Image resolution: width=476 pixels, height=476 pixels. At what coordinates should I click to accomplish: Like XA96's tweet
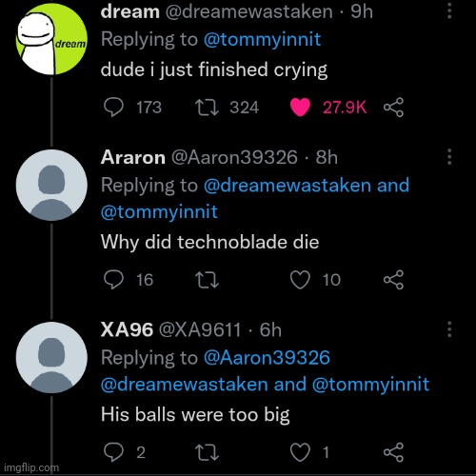coord(300,452)
